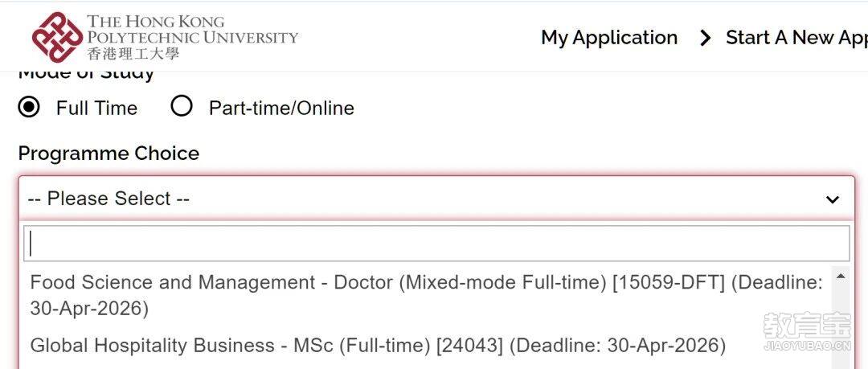This screenshot has width=868, height=369.
Task: Go to the Start A New Application breadcrumb
Action: coord(796,38)
